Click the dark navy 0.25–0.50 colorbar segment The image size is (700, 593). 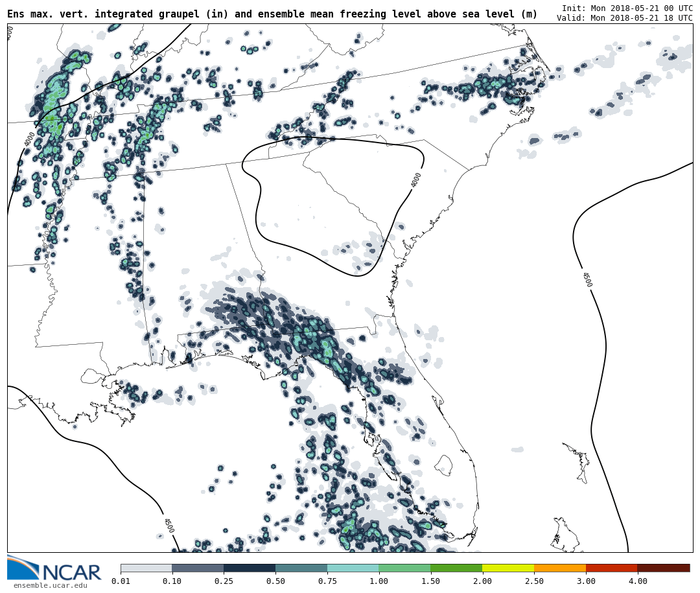click(250, 568)
